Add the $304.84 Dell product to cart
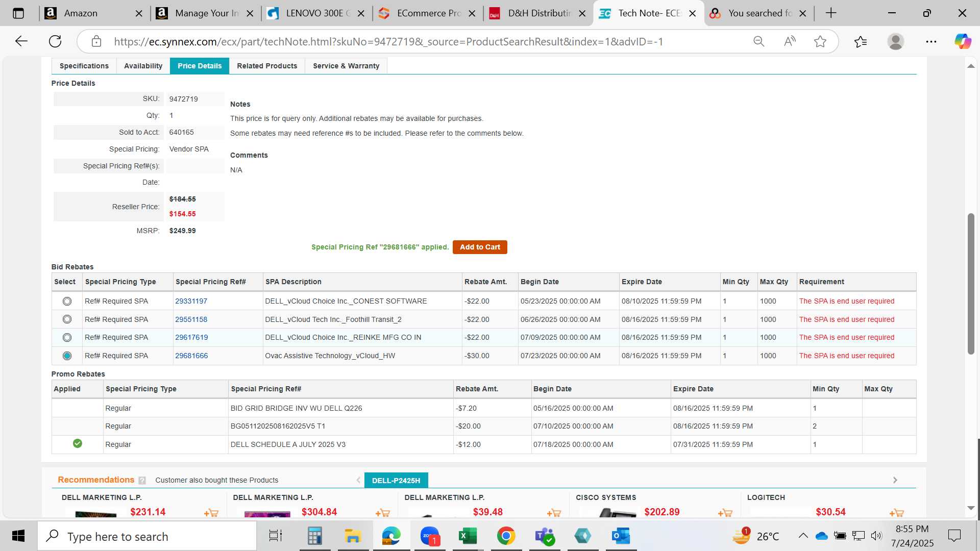The height and width of the screenshot is (551, 980). (x=382, y=513)
